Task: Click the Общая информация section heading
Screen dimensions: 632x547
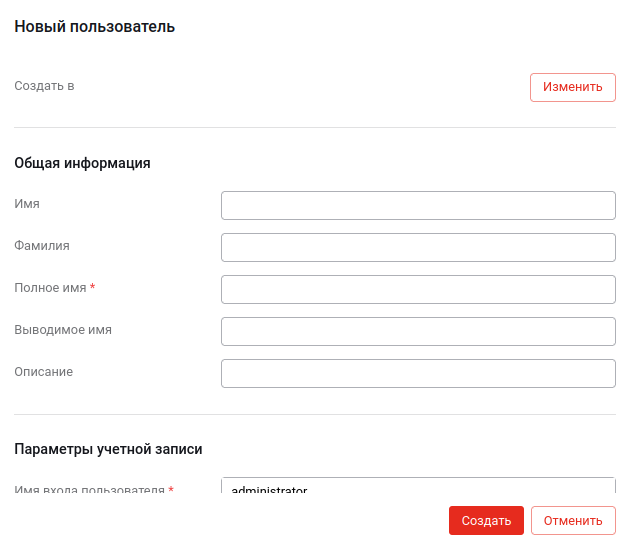Action: pos(82,163)
